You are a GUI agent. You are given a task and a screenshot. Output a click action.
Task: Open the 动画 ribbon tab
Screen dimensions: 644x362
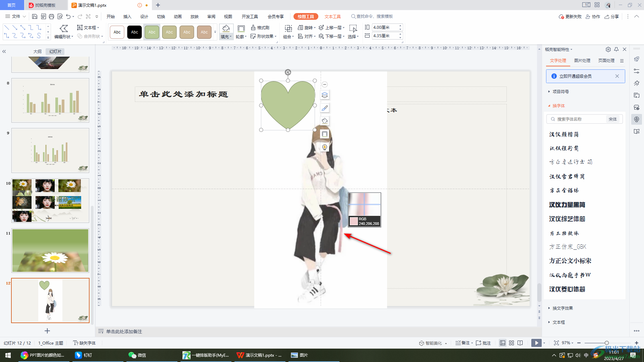click(178, 16)
